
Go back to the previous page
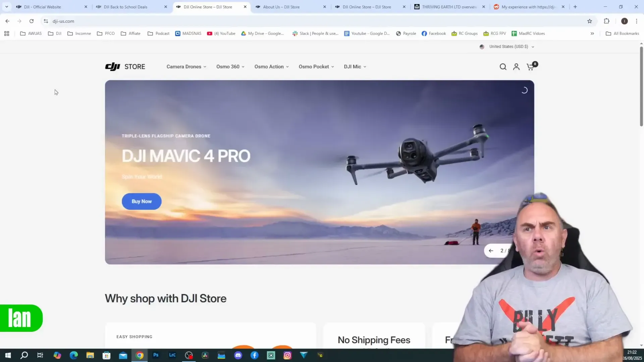7,21
